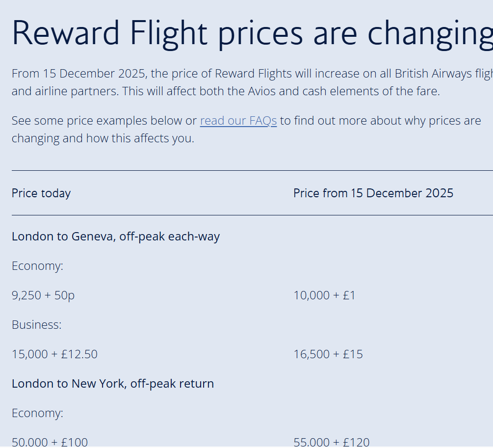
Task: Click "London to Geneva, off-peak each-way" row title
Action: 116,237
